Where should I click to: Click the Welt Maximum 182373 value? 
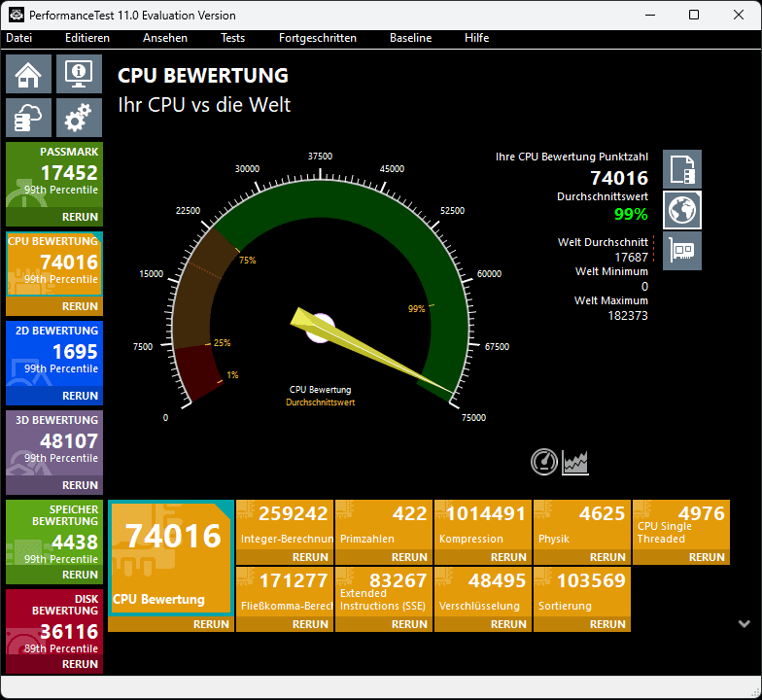[628, 316]
